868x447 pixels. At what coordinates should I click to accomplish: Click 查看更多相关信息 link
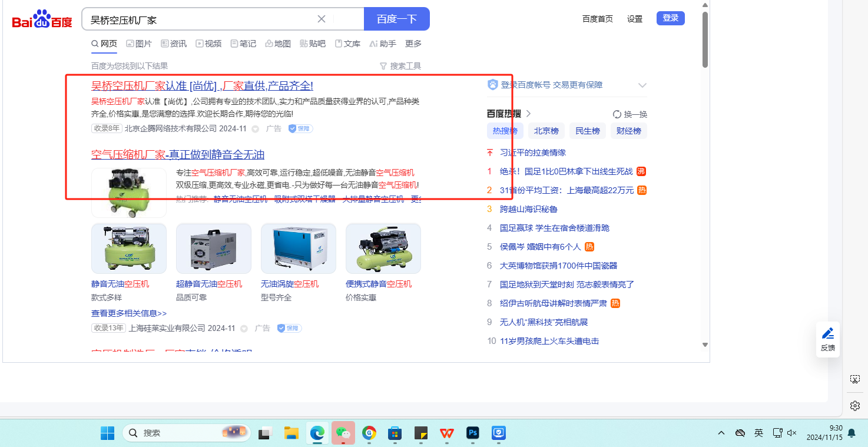129,313
